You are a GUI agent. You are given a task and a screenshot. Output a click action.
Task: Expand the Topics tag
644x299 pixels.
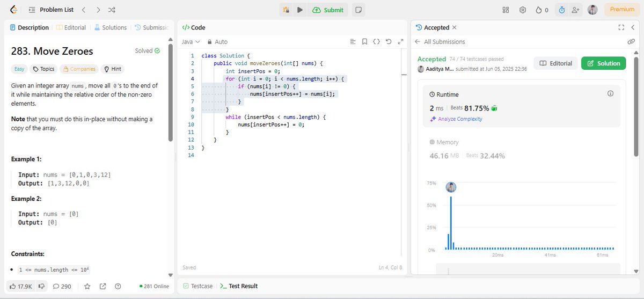click(x=43, y=69)
